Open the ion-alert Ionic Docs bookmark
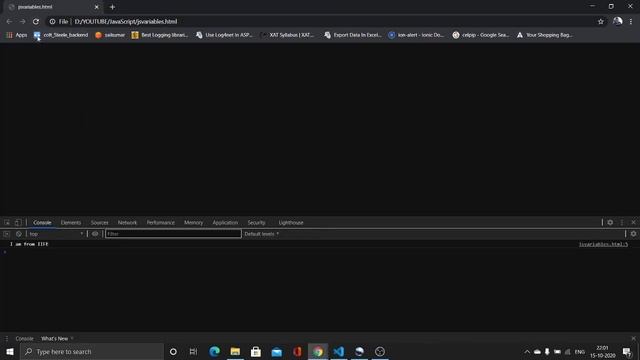The height and width of the screenshot is (360, 640). (416, 35)
